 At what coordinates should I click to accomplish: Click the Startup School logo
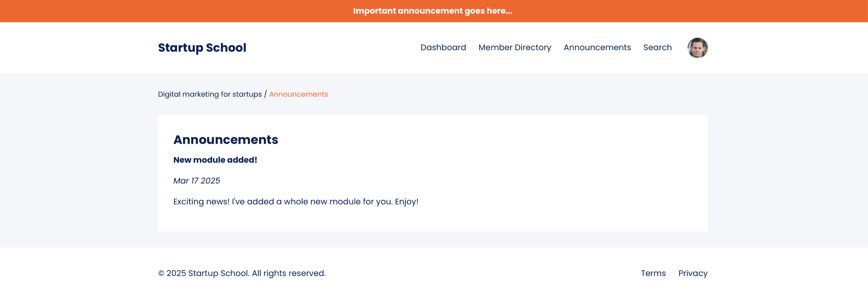(x=202, y=48)
